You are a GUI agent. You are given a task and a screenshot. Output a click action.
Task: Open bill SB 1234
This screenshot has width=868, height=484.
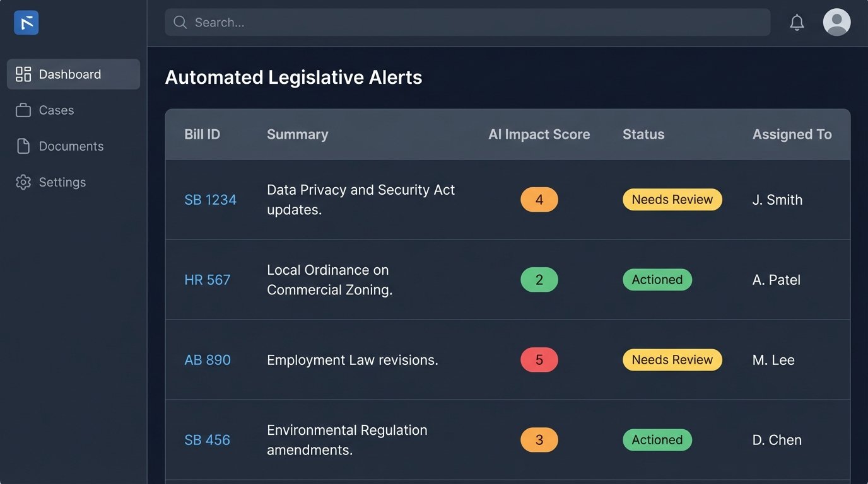(210, 199)
